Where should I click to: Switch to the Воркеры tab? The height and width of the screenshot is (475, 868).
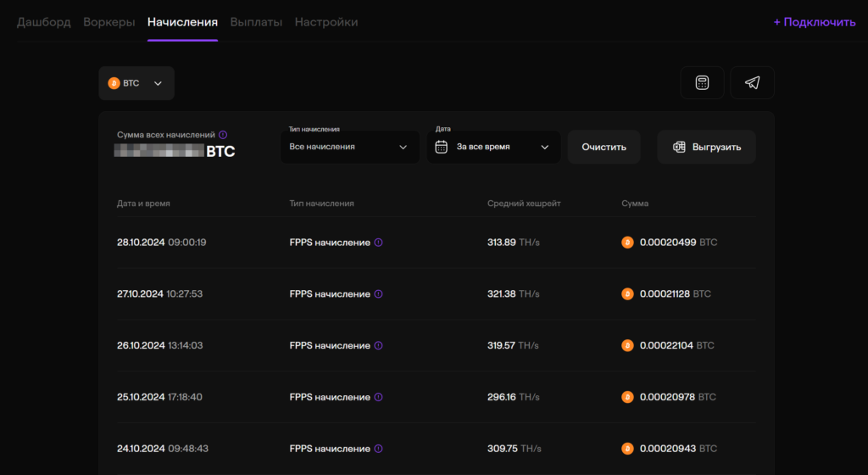pyautogui.click(x=109, y=22)
